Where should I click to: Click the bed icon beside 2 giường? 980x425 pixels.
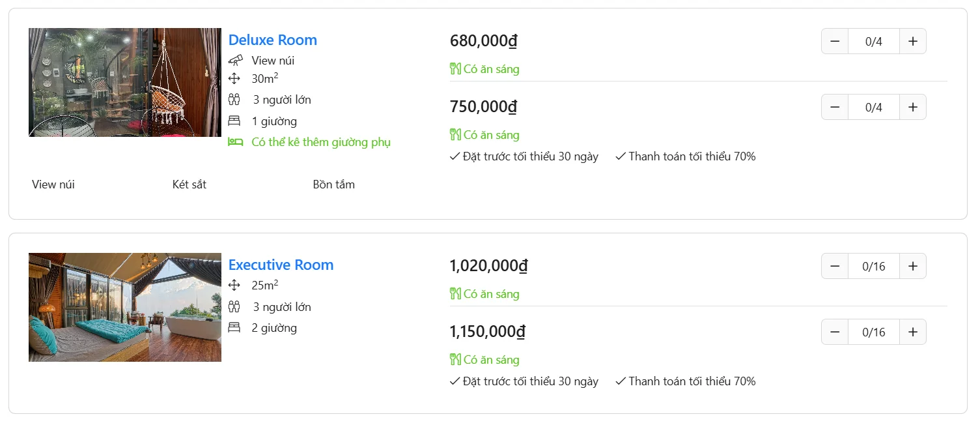click(x=234, y=328)
